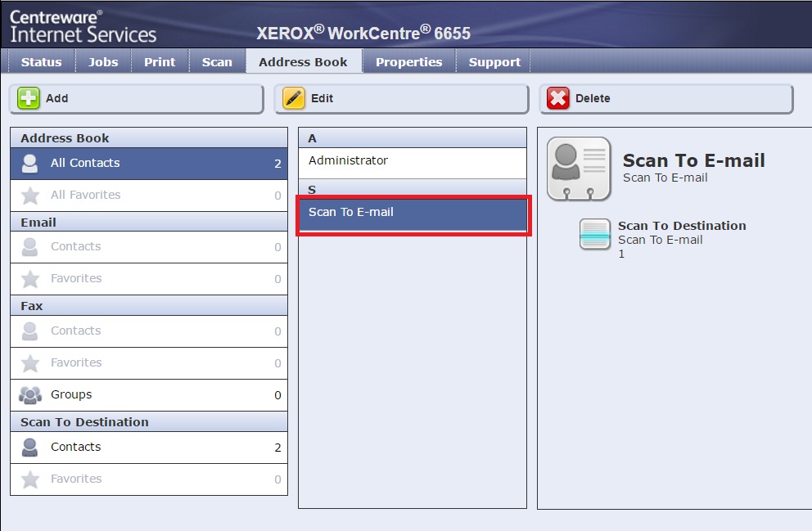Click the green plus Add icon
The height and width of the screenshot is (531, 812).
coord(29,98)
